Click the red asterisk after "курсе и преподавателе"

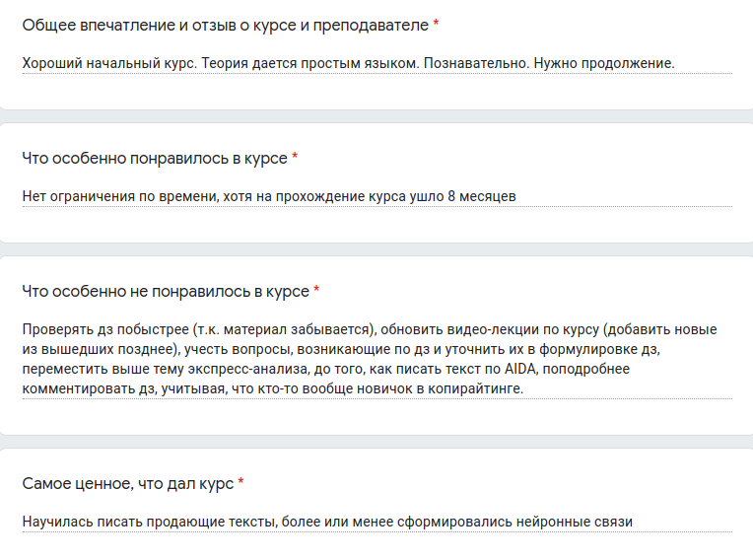pos(437,24)
